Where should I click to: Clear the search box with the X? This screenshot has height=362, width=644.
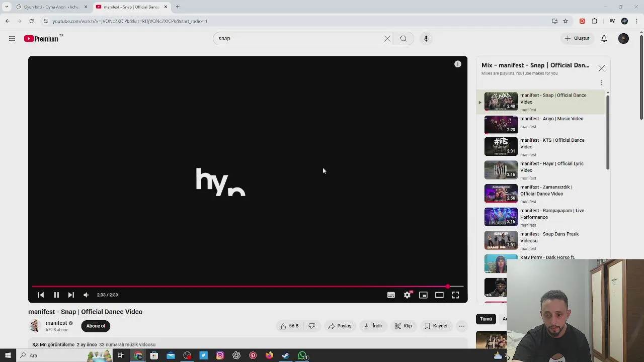387,38
